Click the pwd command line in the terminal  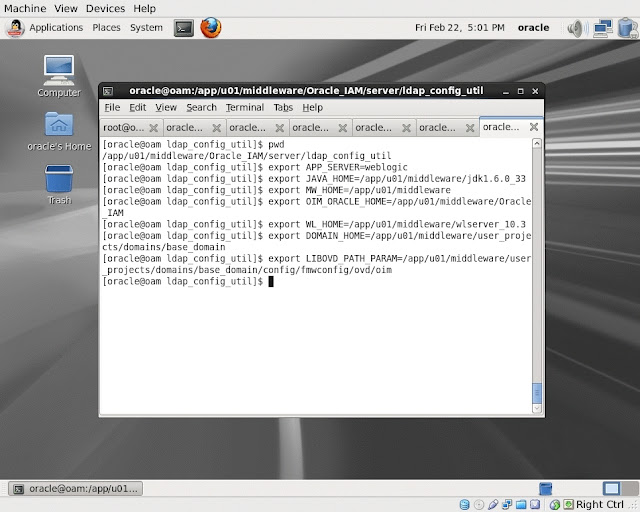coord(193,145)
